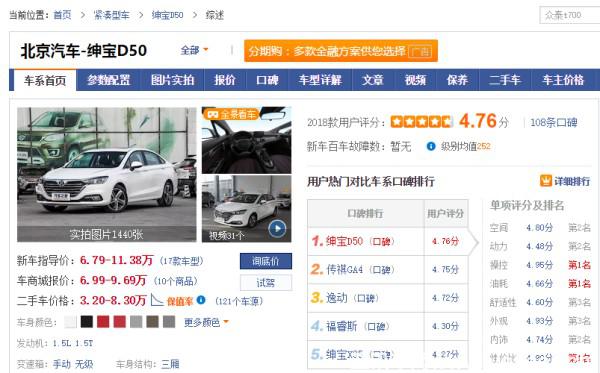Open the 全景看车 panoramic view badge
The height and width of the screenshot is (373, 600).
pyautogui.click(x=231, y=114)
